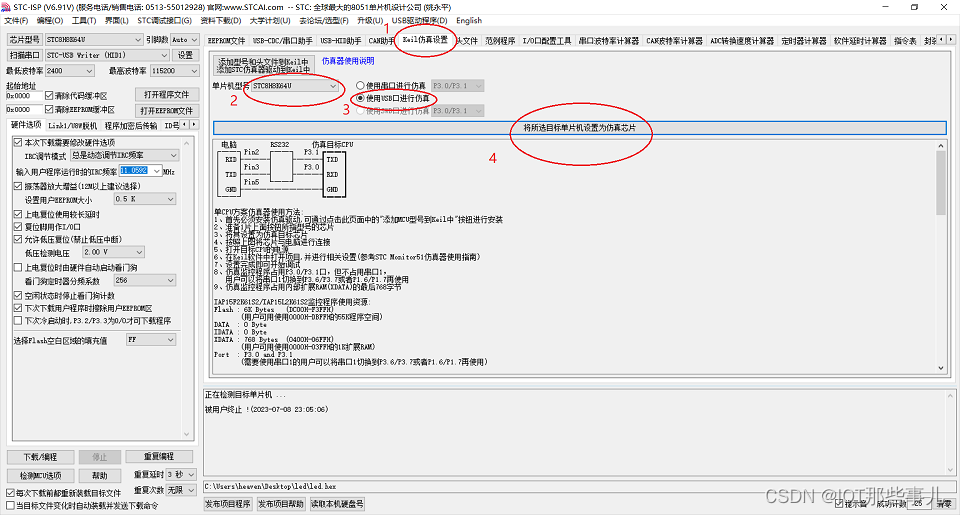
Task: Click 下载/编程 button
Action: point(40,457)
